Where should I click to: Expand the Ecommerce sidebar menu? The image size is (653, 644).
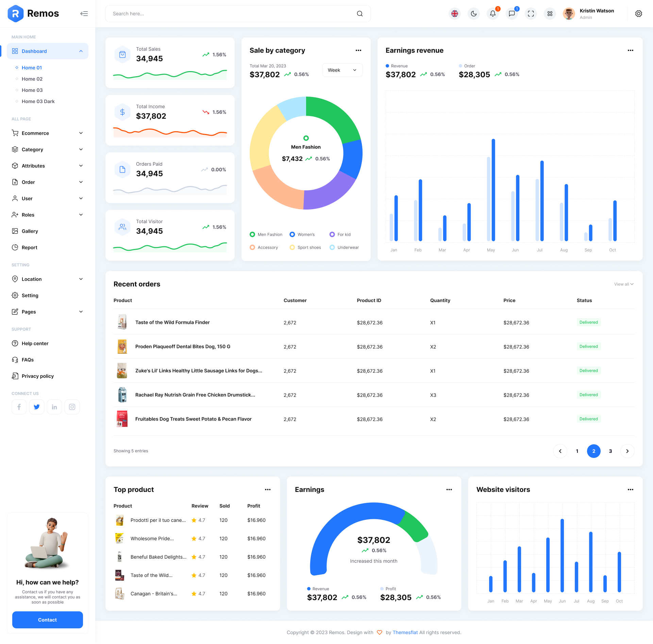tap(35, 133)
